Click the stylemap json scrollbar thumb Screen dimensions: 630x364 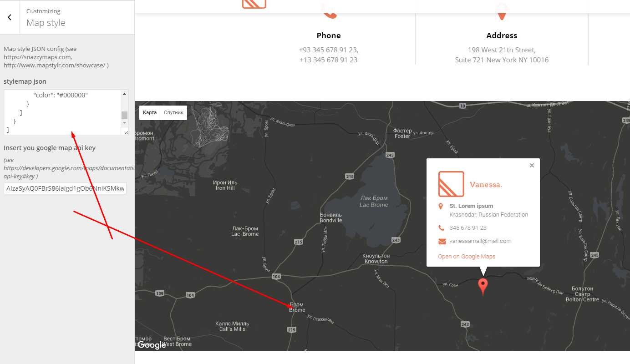tap(124, 115)
